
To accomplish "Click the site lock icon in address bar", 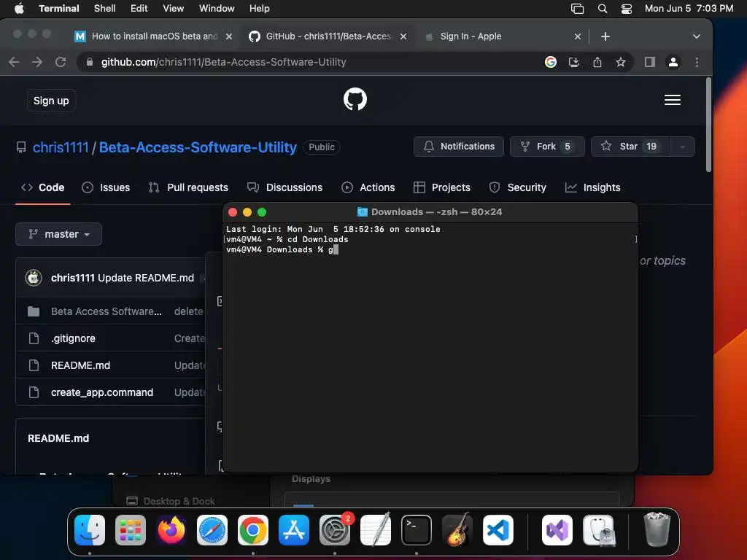I will coord(89,62).
